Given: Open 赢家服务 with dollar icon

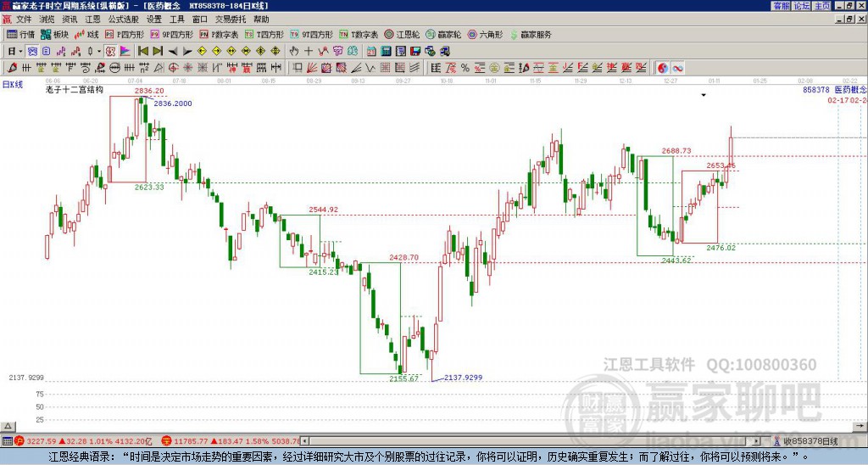Looking at the screenshot, I should click(x=531, y=34).
